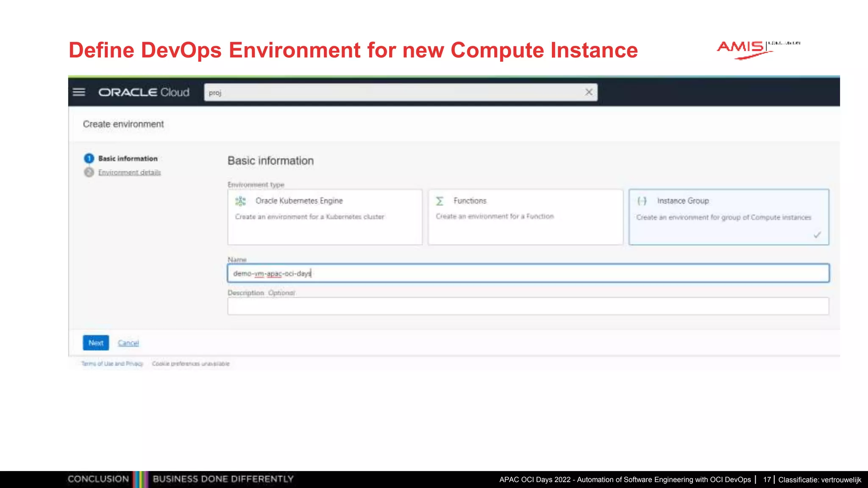Click the Oracle Cloud logo

[144, 92]
